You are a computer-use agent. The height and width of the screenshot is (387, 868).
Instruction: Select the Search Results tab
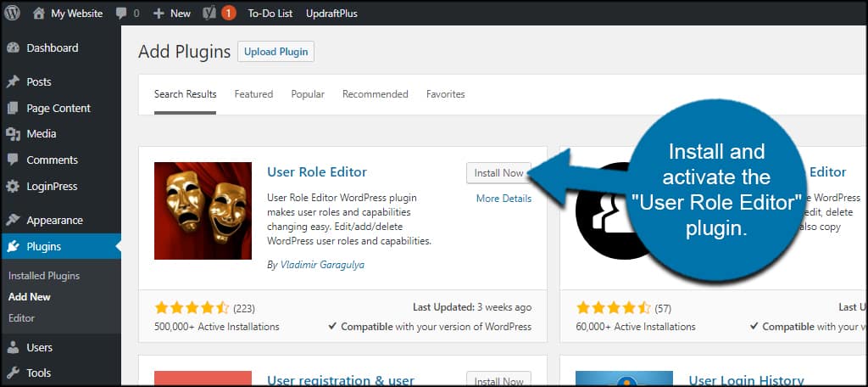tap(186, 94)
